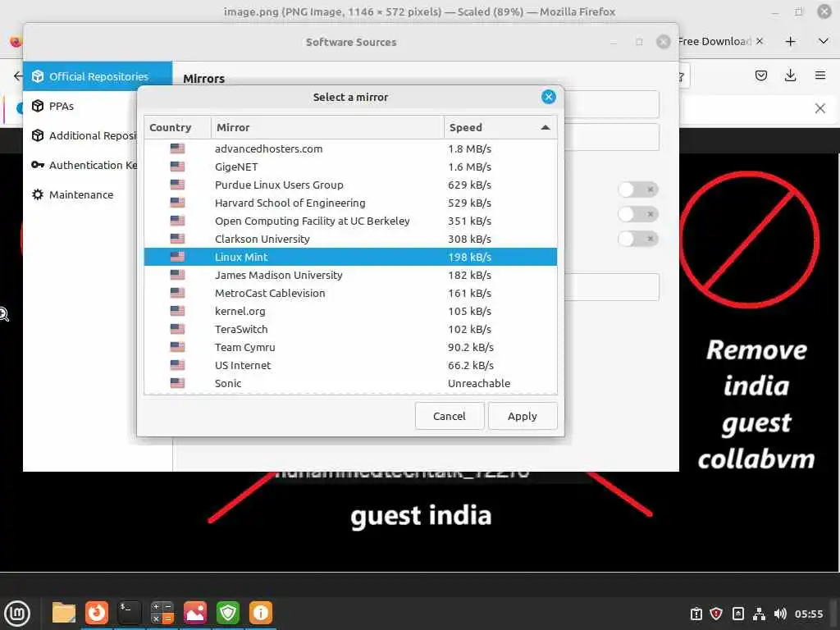Sort by the Country column header
840x630 pixels.
point(177,127)
